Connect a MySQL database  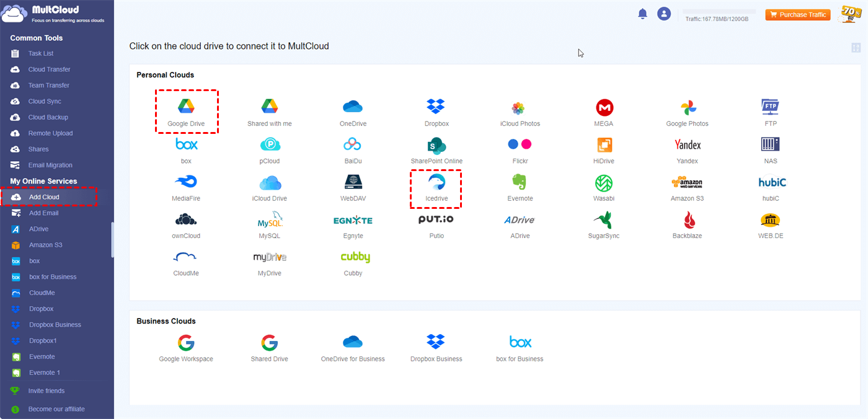[270, 226]
